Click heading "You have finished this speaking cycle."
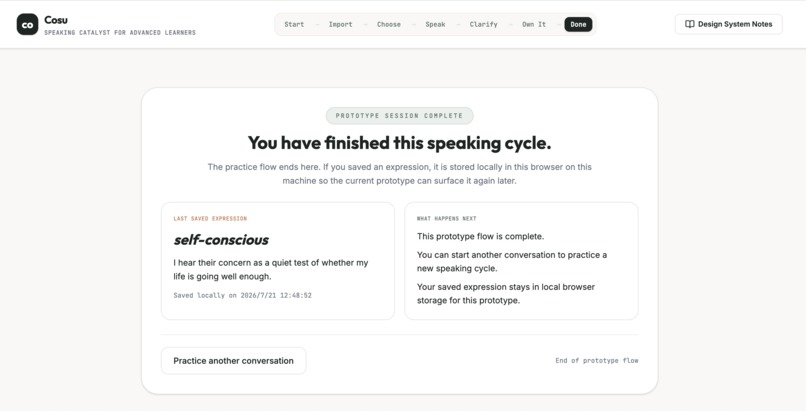 tap(399, 143)
